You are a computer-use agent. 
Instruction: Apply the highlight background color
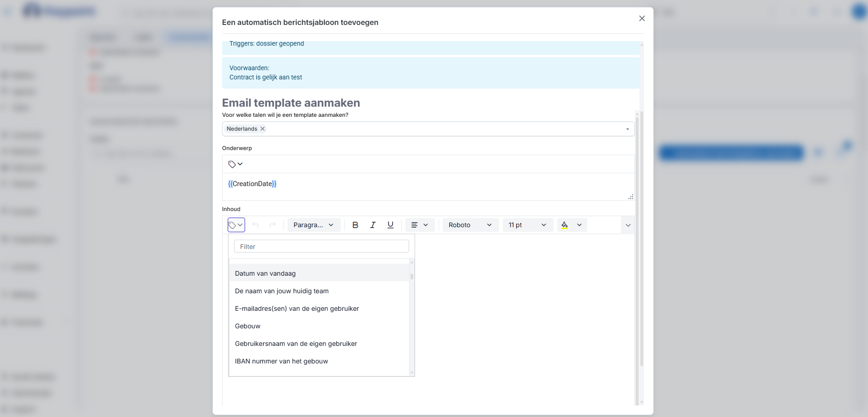(x=565, y=225)
